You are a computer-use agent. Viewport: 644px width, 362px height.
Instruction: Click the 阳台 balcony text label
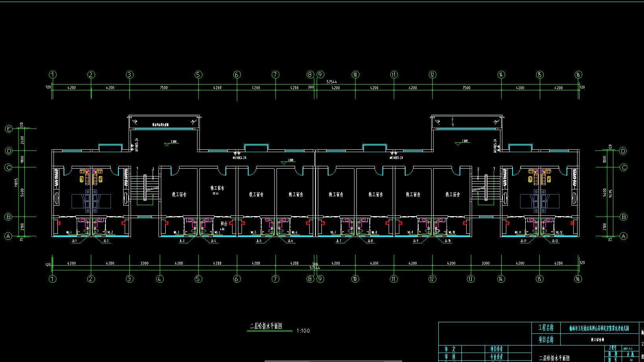click(223, 223)
